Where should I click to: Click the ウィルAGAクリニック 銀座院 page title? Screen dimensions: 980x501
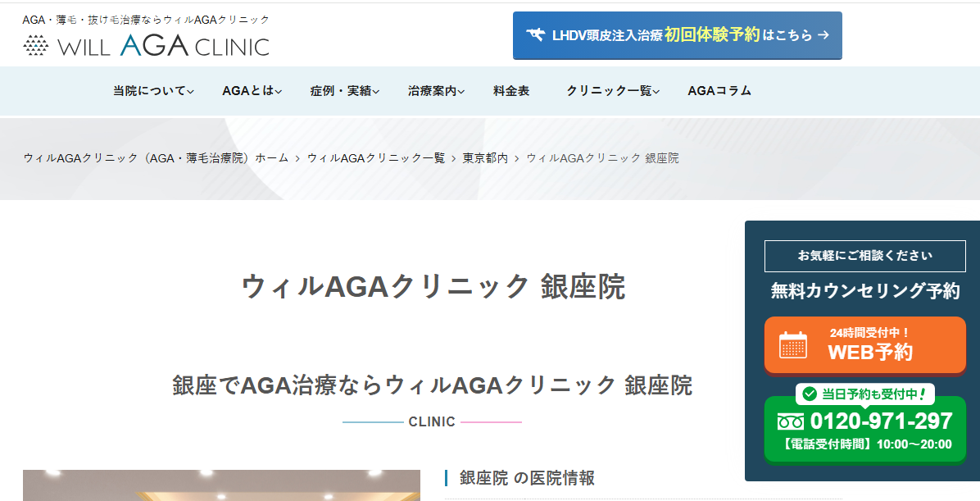(x=433, y=287)
